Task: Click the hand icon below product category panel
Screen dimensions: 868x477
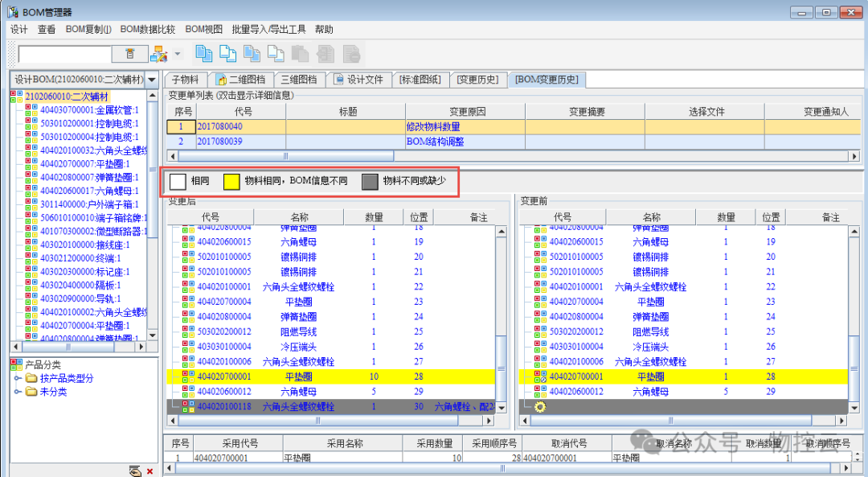Action: click(x=135, y=471)
